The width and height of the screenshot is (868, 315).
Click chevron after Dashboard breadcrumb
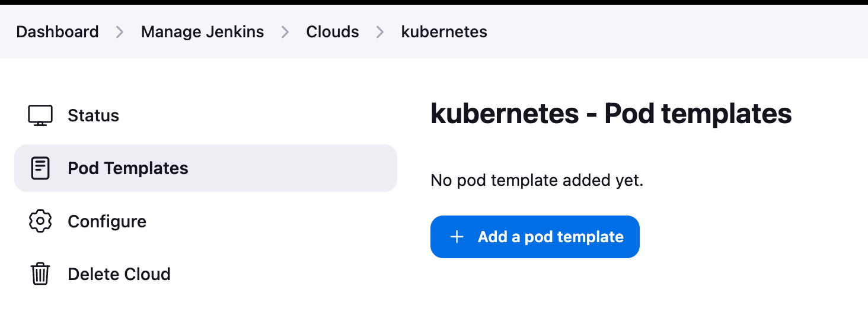pyautogui.click(x=120, y=32)
